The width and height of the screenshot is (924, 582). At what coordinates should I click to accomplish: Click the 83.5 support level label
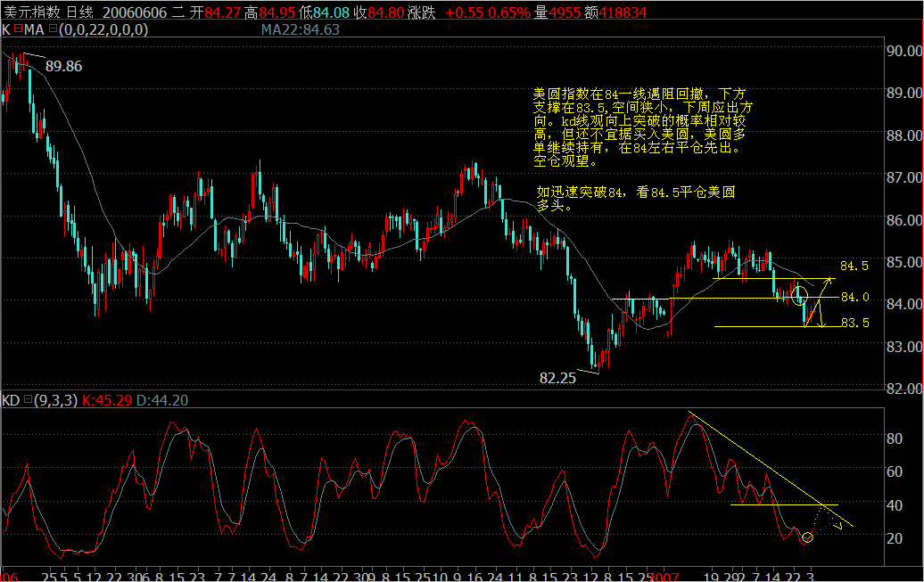tap(854, 323)
